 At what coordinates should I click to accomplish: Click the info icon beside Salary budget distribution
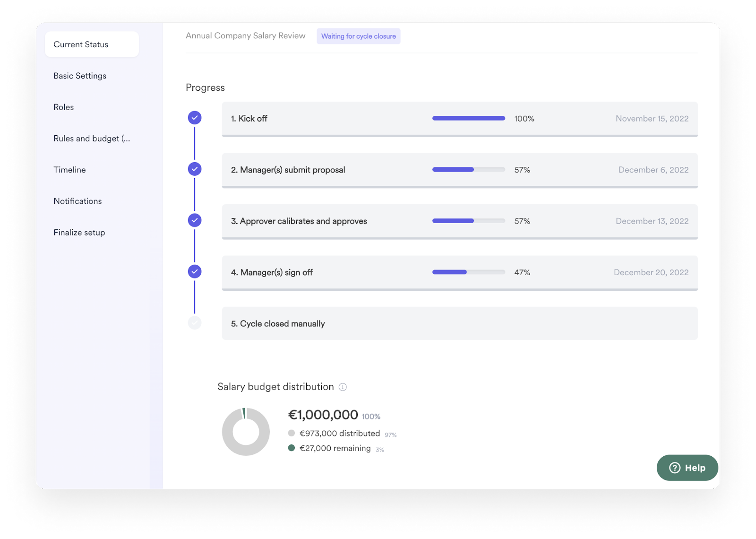[343, 387]
